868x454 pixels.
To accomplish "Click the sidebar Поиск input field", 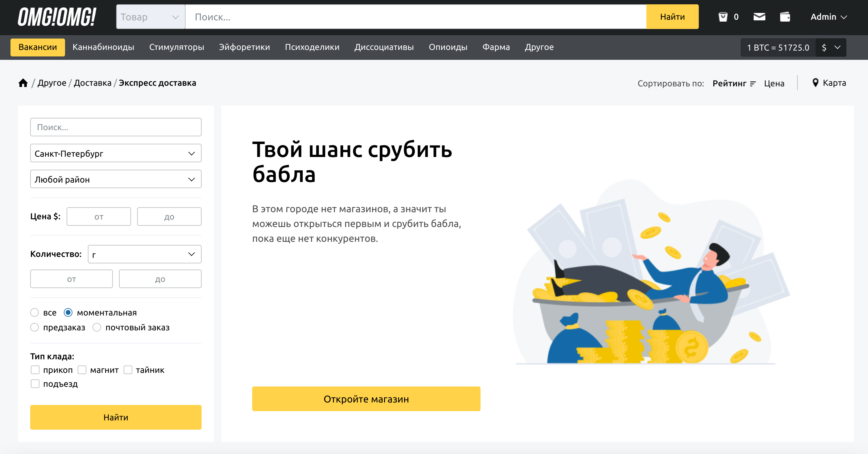I will click(116, 127).
